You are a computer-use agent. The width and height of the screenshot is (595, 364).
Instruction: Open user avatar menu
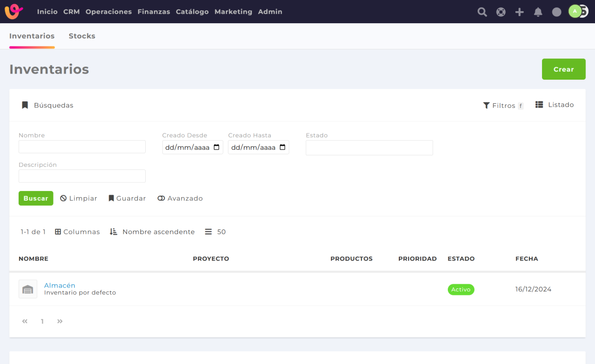pyautogui.click(x=575, y=11)
